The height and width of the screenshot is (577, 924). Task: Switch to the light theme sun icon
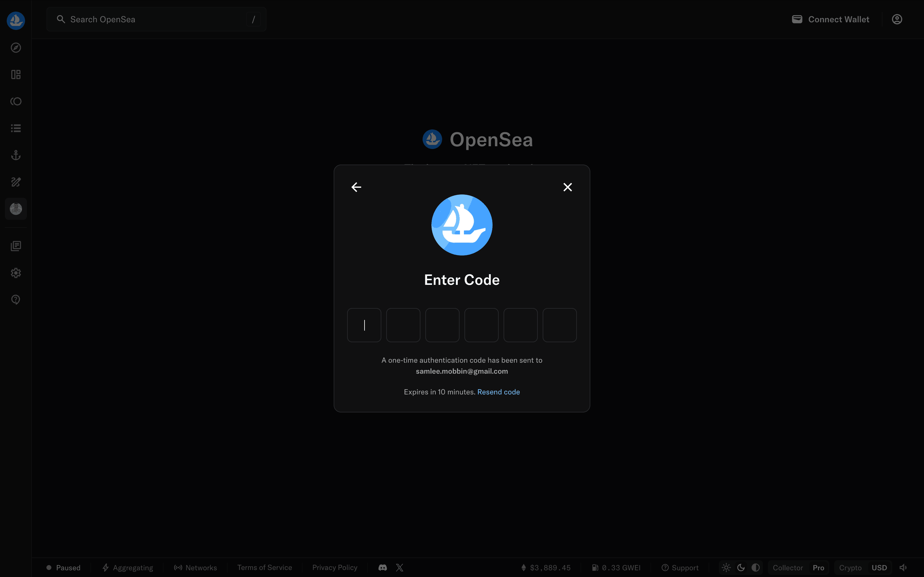[x=726, y=568]
